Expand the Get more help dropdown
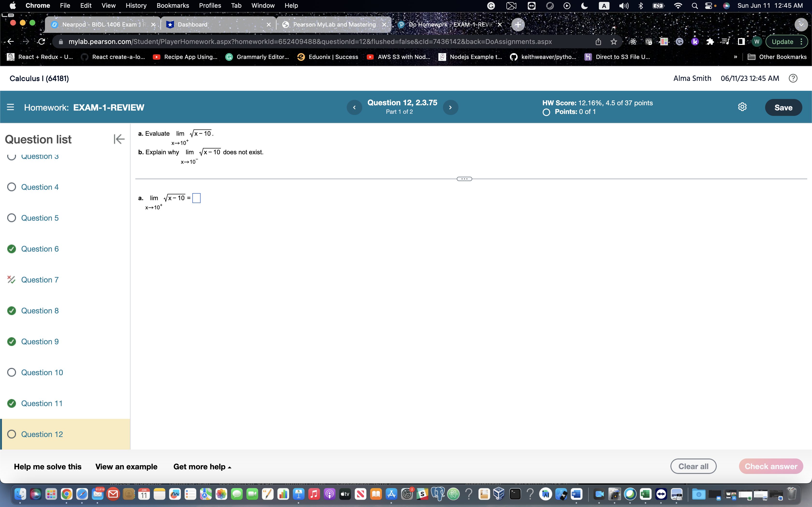The width and height of the screenshot is (812, 507). click(202, 466)
